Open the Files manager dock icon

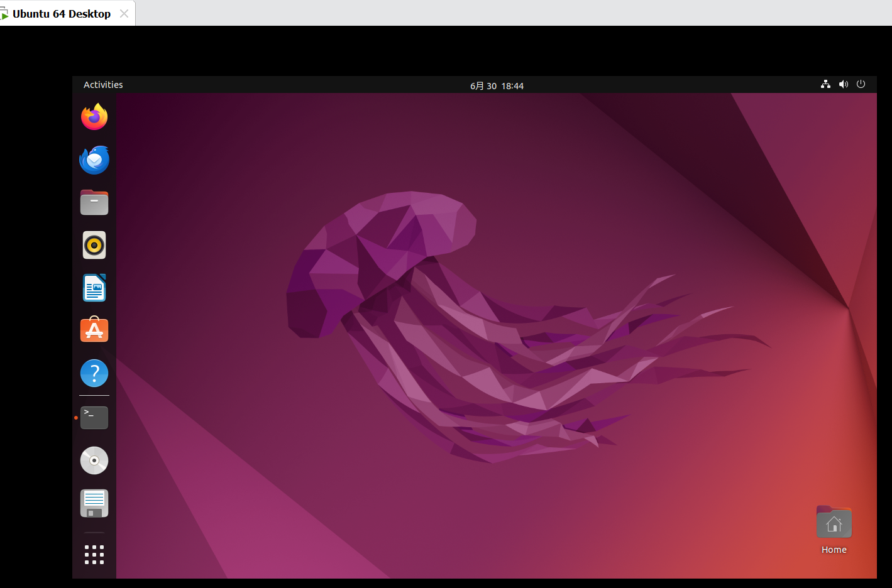tap(94, 202)
